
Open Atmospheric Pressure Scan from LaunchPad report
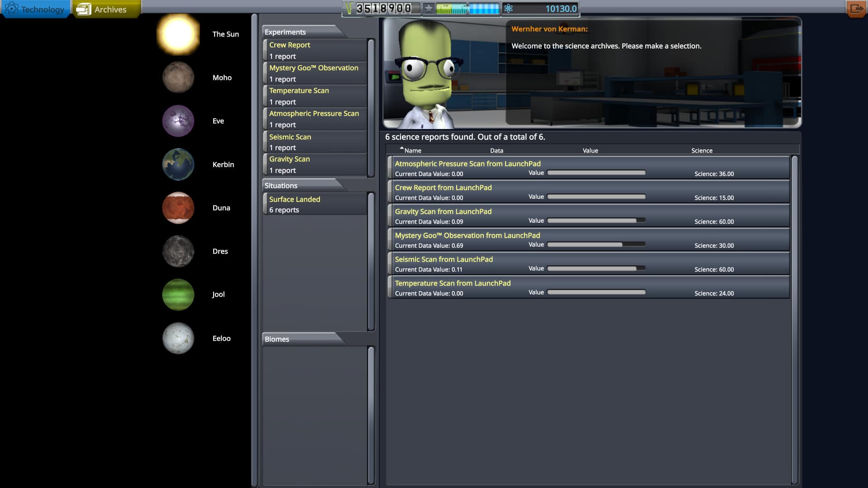tap(589, 168)
